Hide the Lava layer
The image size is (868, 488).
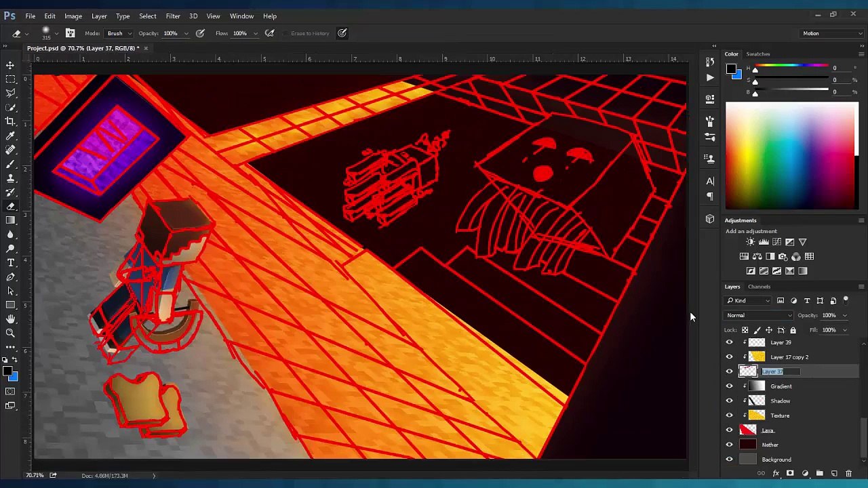(730, 430)
